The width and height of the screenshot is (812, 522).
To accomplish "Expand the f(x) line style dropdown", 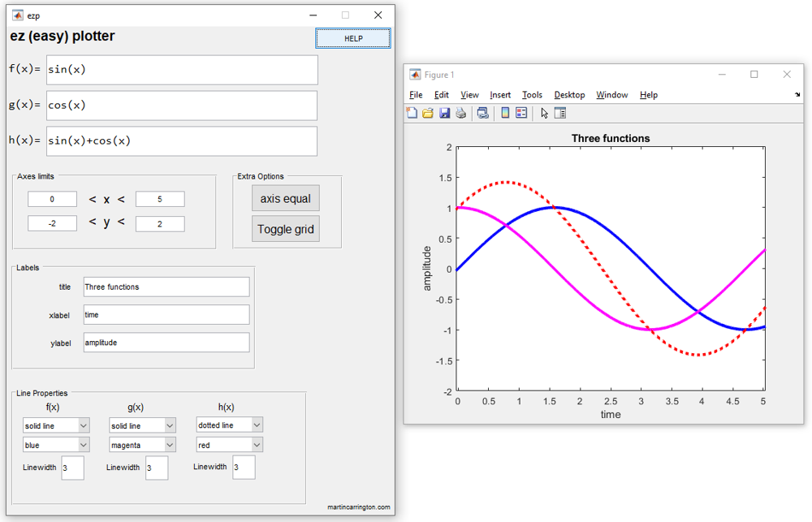I will (x=56, y=425).
